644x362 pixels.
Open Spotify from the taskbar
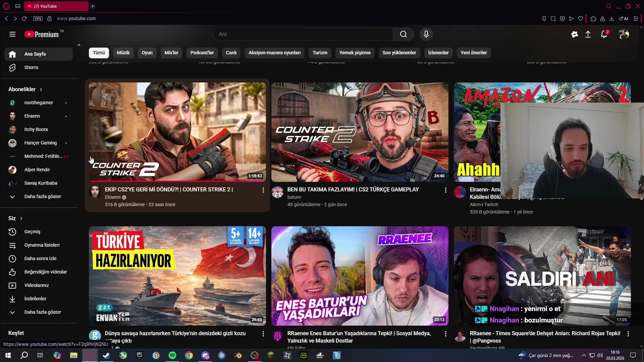click(x=172, y=355)
